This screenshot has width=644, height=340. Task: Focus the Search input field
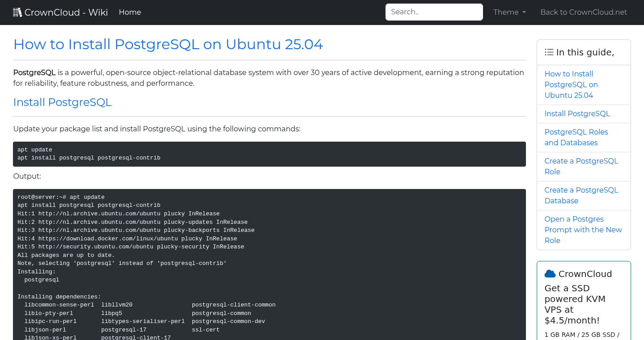click(434, 12)
